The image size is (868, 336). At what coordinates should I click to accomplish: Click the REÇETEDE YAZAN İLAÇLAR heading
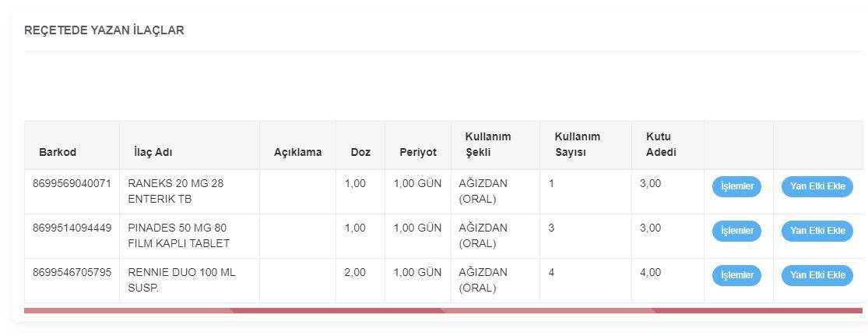[104, 30]
